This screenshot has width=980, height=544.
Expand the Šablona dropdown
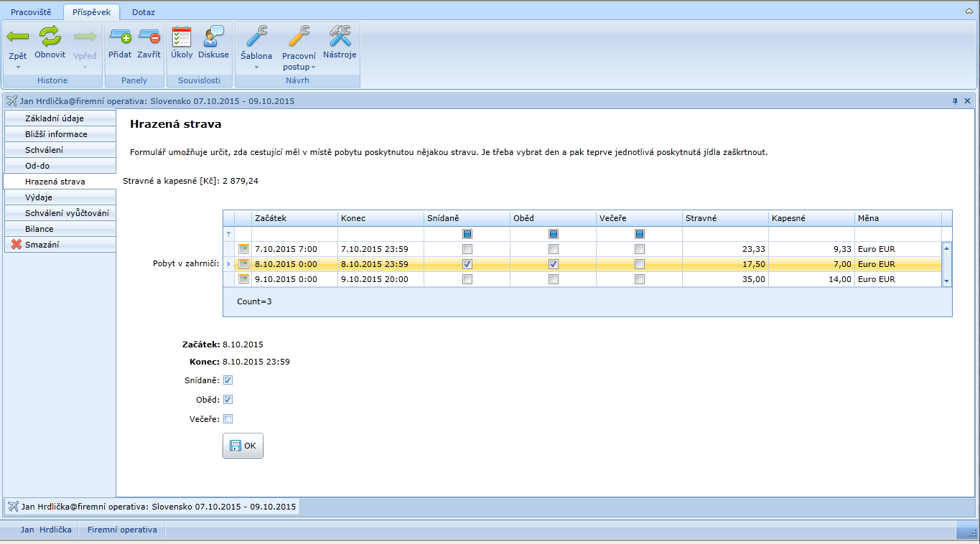(256, 67)
